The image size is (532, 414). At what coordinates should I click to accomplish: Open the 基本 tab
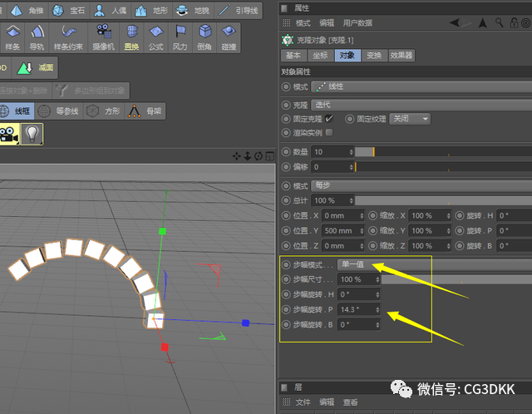click(293, 56)
